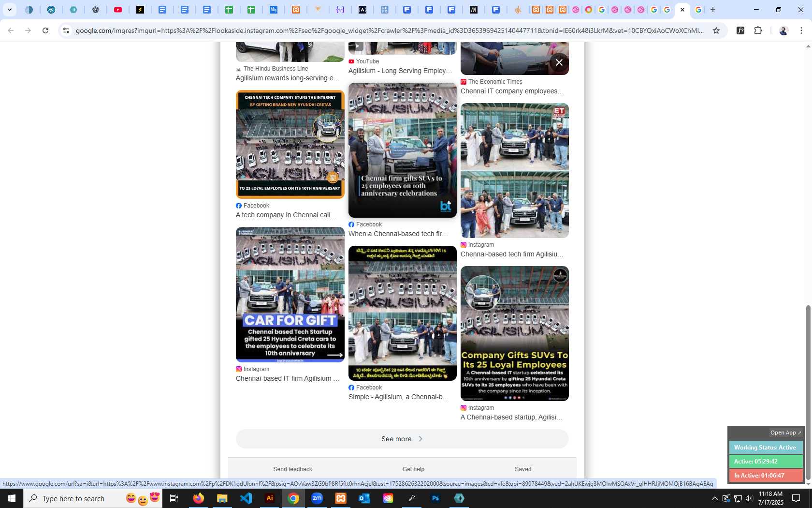Open 'Chennai-based IT firm Agilisium ...' link
The image size is (812, 508).
(288, 378)
